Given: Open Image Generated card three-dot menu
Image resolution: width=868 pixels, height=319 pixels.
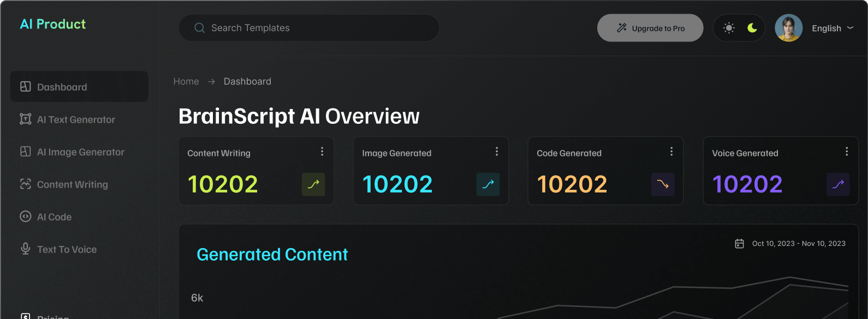Looking at the screenshot, I should click(497, 152).
